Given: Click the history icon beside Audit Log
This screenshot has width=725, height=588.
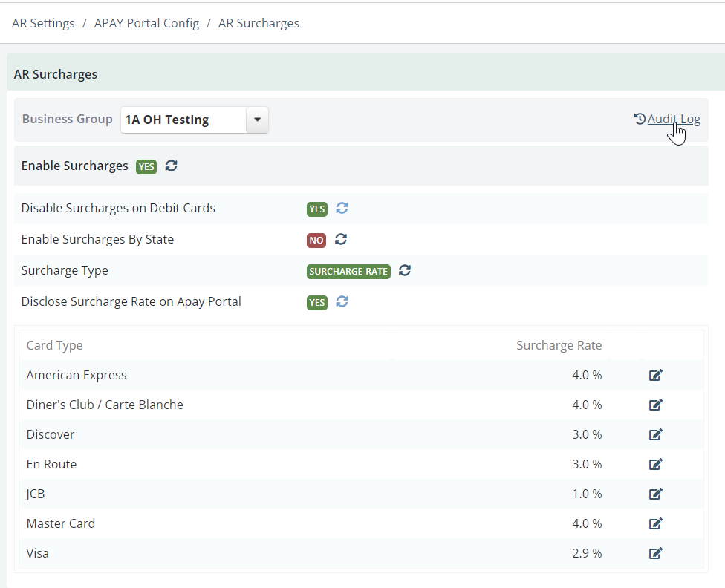Looking at the screenshot, I should (x=640, y=119).
